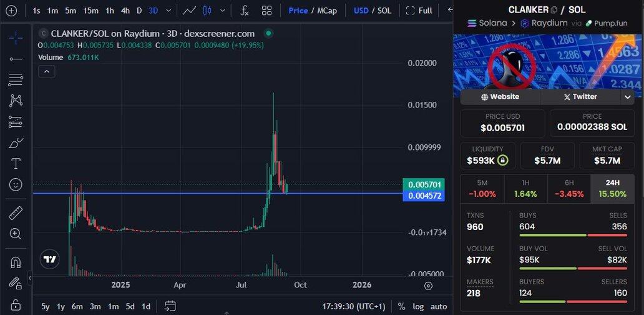This screenshot has width=644, height=315.
Task: Select the 24H stats tab
Action: [x=612, y=189]
